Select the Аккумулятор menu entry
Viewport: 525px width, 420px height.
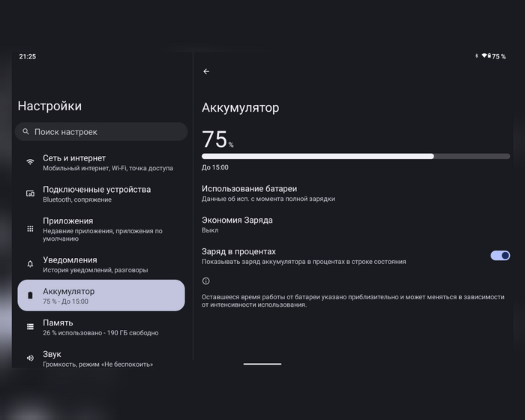tap(100, 295)
